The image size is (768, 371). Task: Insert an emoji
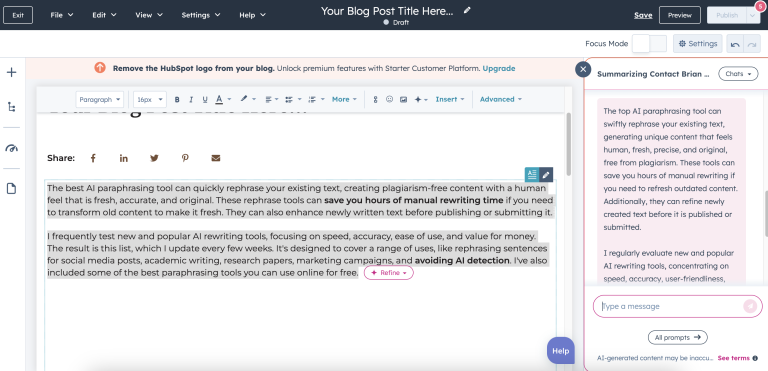[389, 99]
